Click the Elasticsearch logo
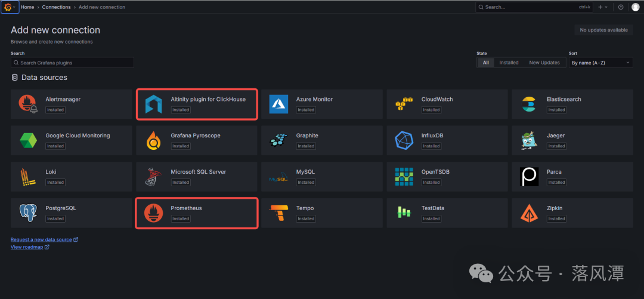Image resolution: width=644 pixels, height=299 pixels. click(529, 104)
